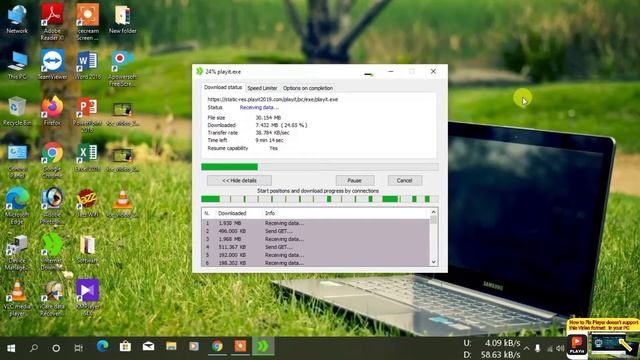640x360 pixels.
Task: Open Device Manager desktop shortcut
Action: point(17,252)
